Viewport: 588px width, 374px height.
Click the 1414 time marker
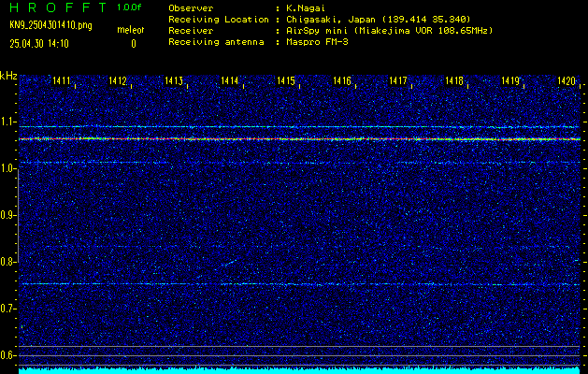click(x=230, y=80)
